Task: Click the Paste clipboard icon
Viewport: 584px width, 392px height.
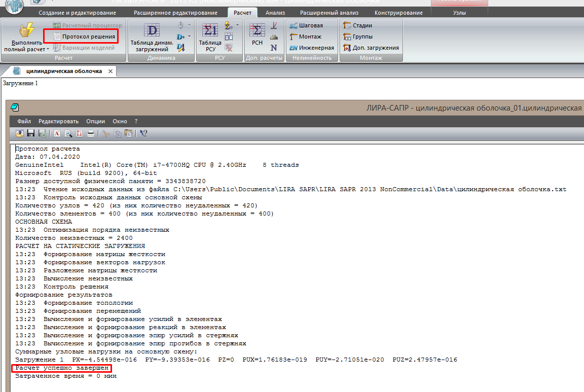Action: (x=128, y=133)
